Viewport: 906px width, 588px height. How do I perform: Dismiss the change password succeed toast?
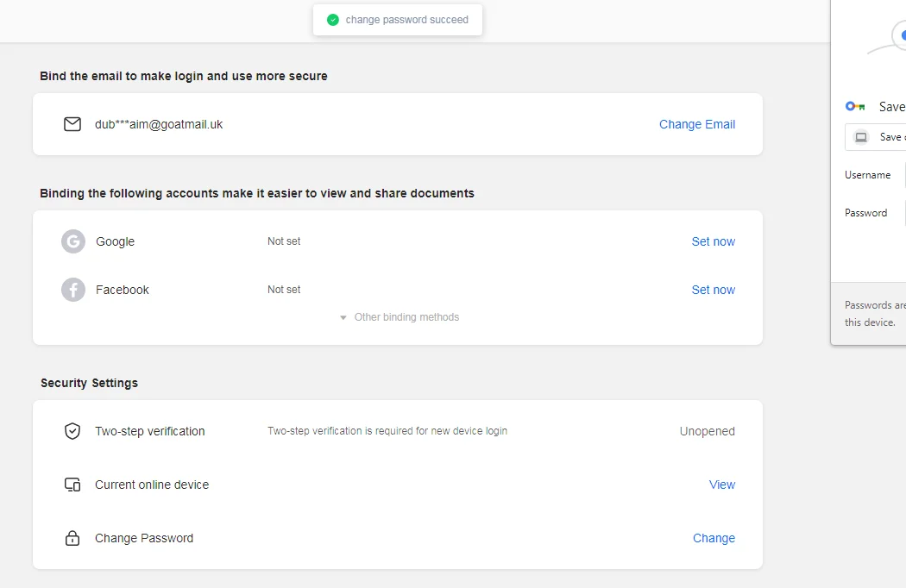(398, 20)
